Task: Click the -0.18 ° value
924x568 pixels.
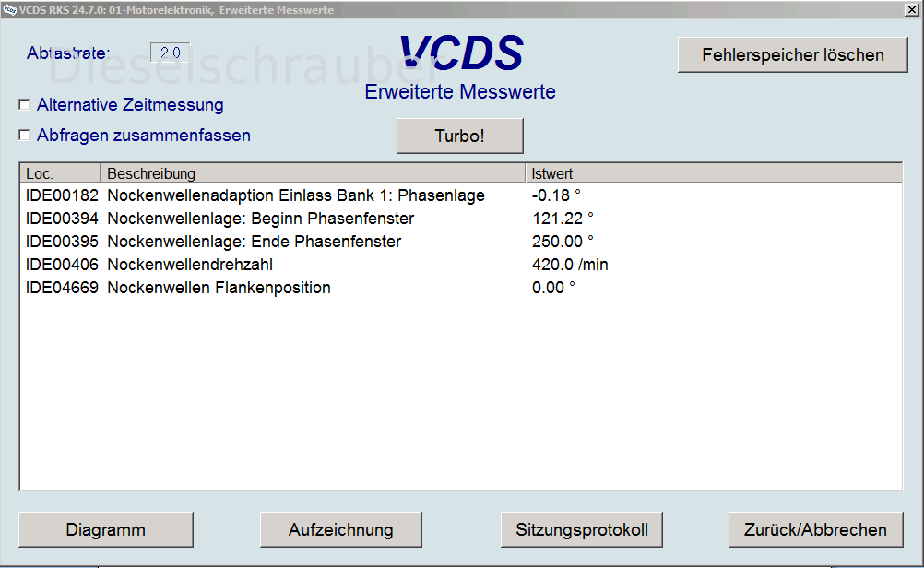Action: tap(556, 195)
